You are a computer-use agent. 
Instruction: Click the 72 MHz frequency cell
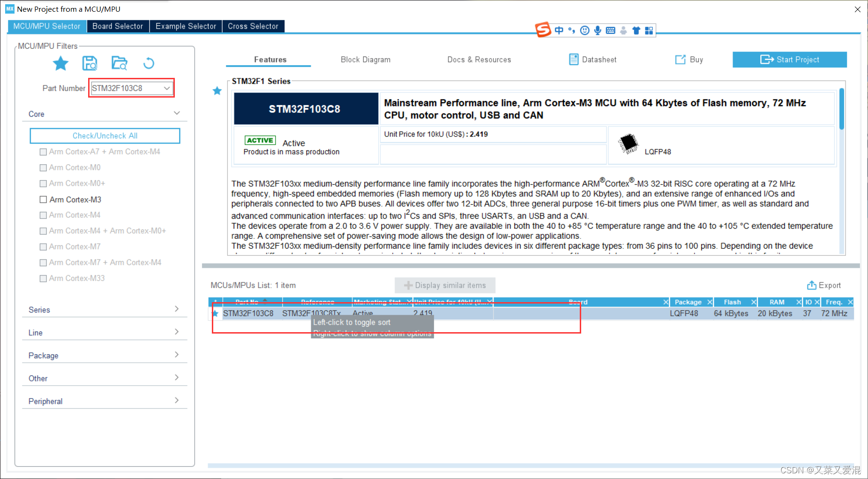[x=834, y=313]
